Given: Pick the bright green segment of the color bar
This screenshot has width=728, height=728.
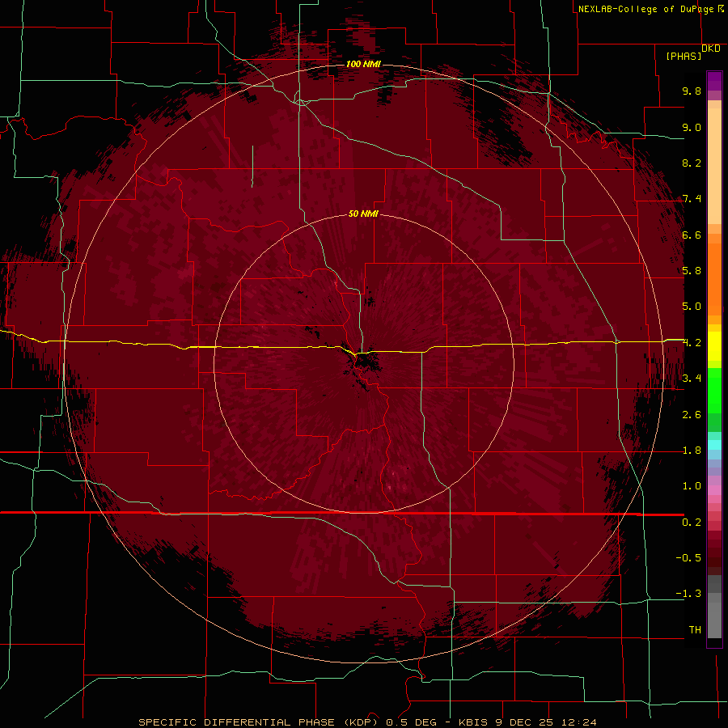Looking at the screenshot, I should pyautogui.click(x=714, y=389).
